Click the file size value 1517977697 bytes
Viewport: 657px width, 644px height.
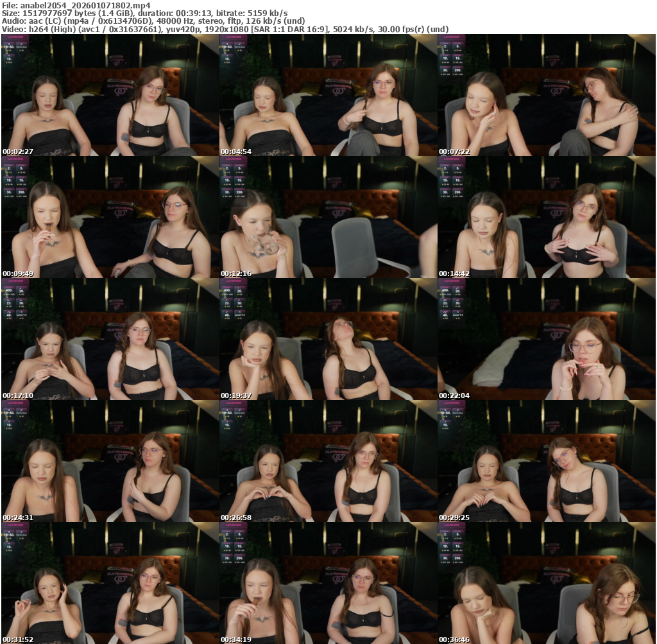tap(53, 13)
